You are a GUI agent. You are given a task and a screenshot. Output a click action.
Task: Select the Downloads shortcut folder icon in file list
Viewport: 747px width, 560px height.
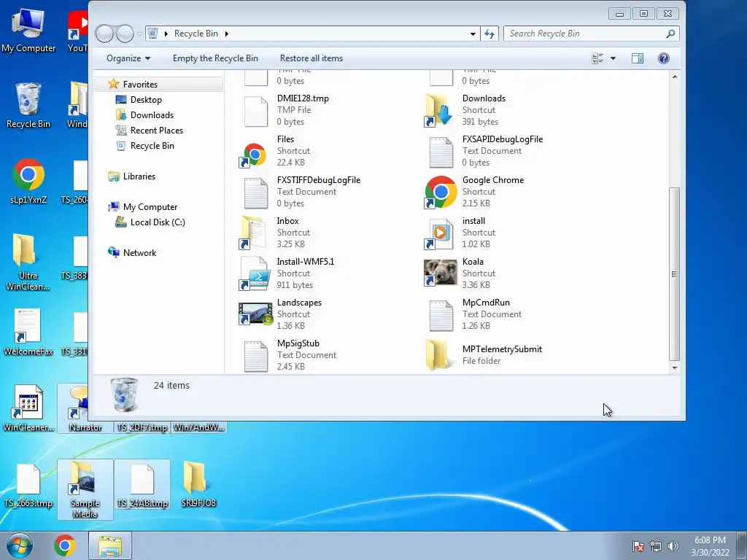[x=440, y=110]
